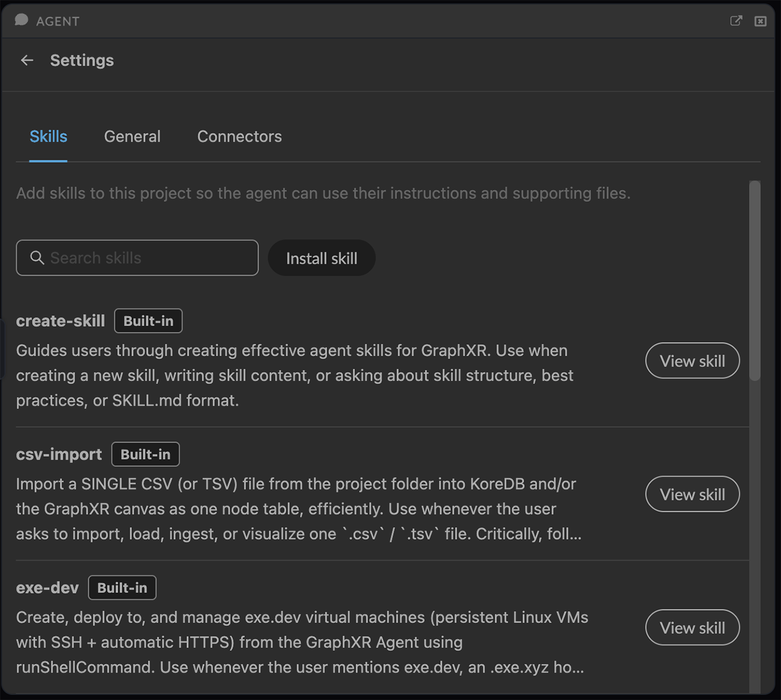Click the create-skill title
Viewport: 781px width, 700px height.
tap(60, 321)
